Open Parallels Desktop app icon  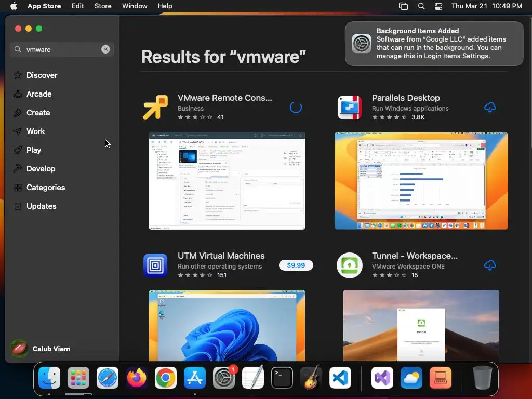[350, 108]
